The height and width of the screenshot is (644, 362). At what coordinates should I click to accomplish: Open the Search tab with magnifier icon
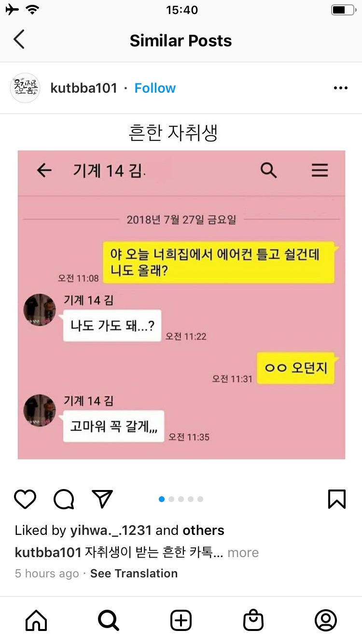108,620
